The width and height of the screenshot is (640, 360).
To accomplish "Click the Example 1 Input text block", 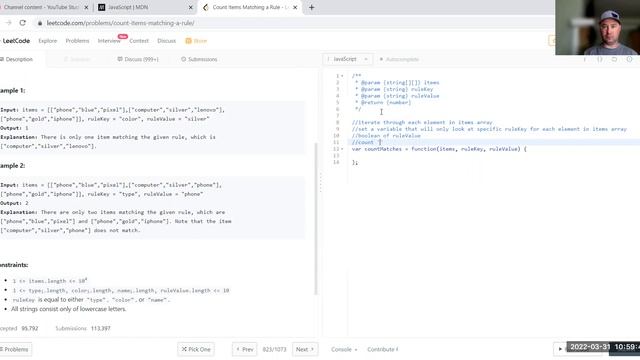I will coord(113,114).
